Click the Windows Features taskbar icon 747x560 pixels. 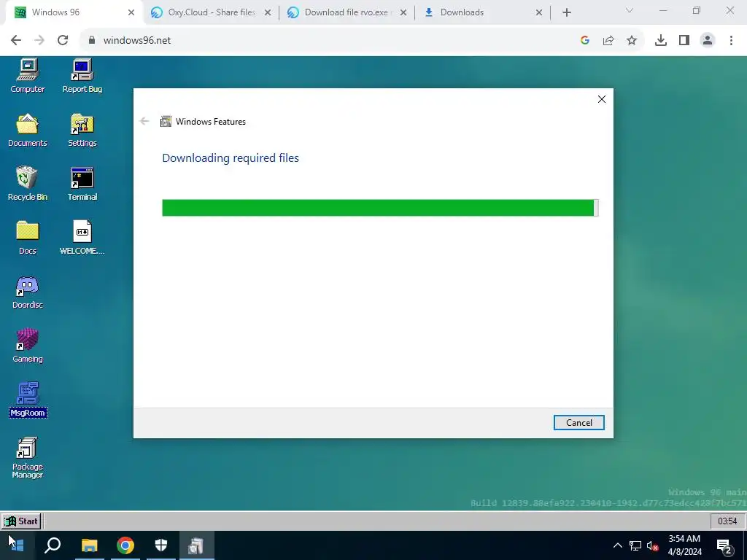pos(196,545)
